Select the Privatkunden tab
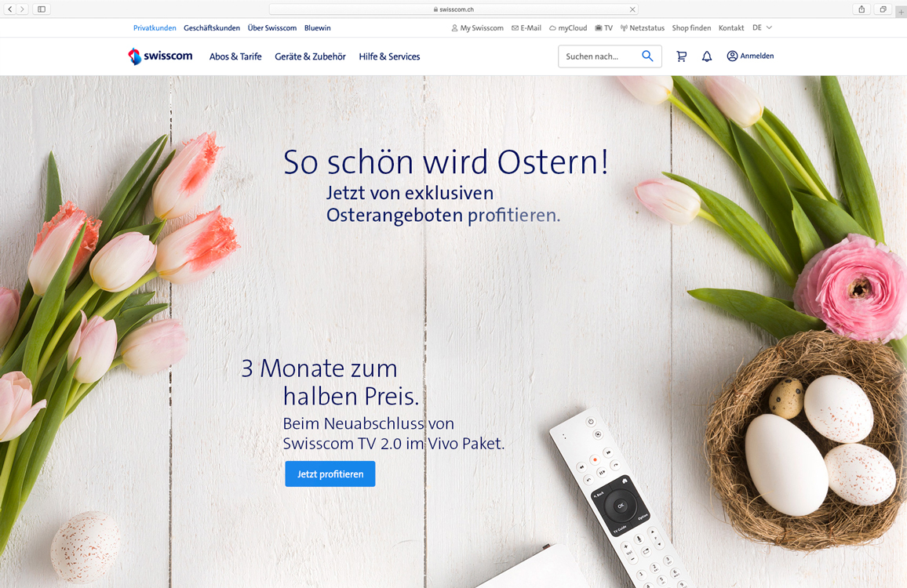Viewport: 907px width, 588px height. click(x=155, y=27)
